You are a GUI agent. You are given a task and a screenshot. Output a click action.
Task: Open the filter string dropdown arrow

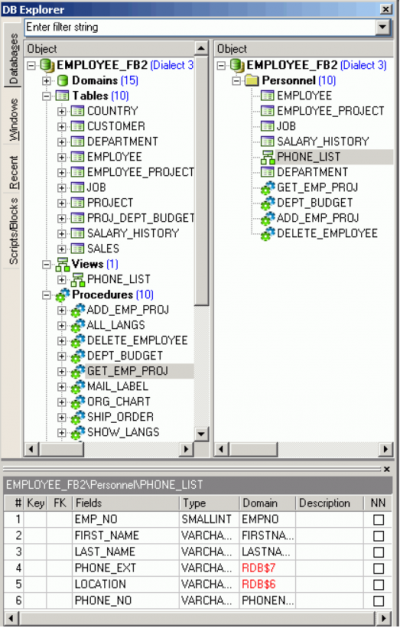(383, 27)
